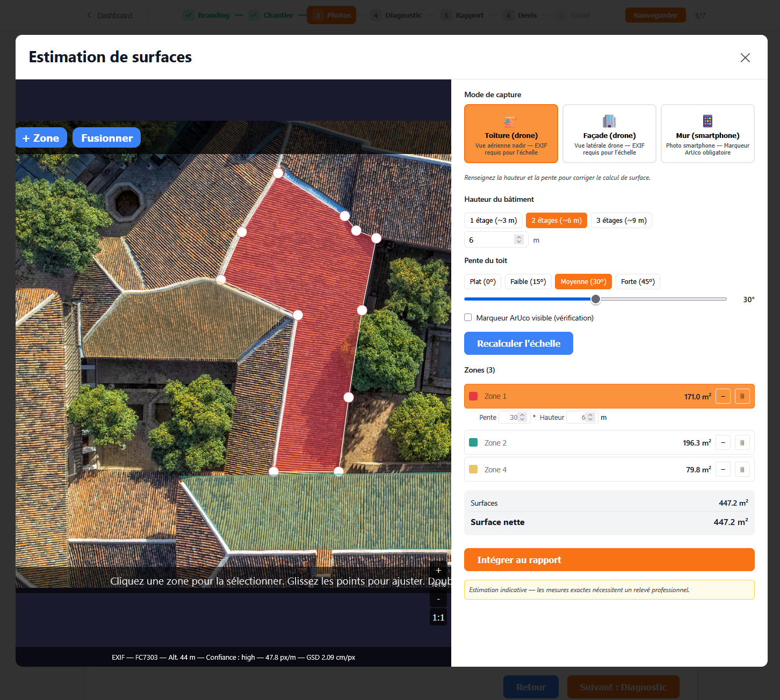Viewport: 780px width, 700px height.
Task: Select the Plat (0°) slope option
Action: click(482, 281)
